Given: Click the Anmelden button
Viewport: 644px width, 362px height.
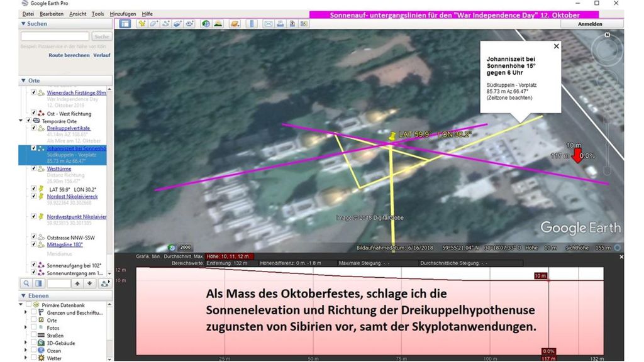Looking at the screenshot, I should [590, 24].
